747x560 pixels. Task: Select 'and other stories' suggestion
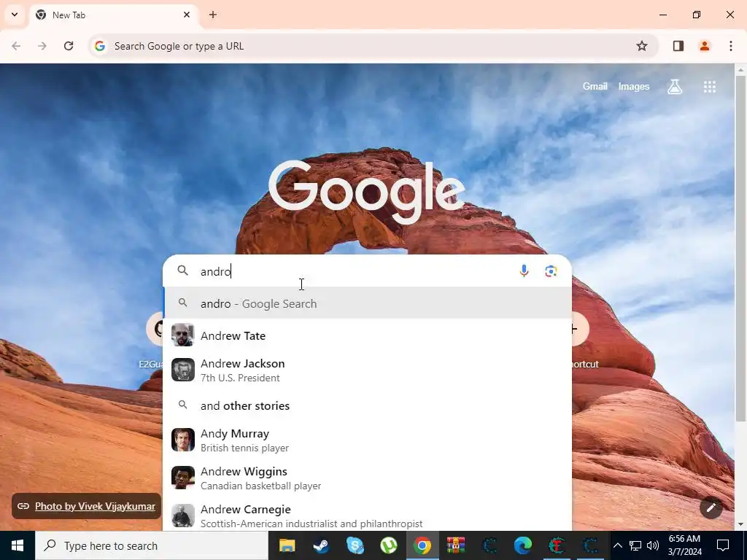tap(368, 405)
